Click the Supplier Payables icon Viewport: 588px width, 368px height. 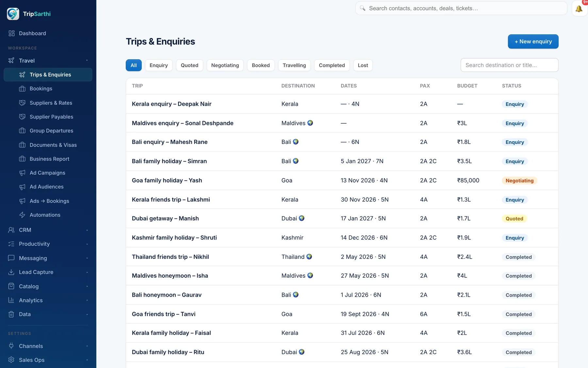[x=22, y=117]
